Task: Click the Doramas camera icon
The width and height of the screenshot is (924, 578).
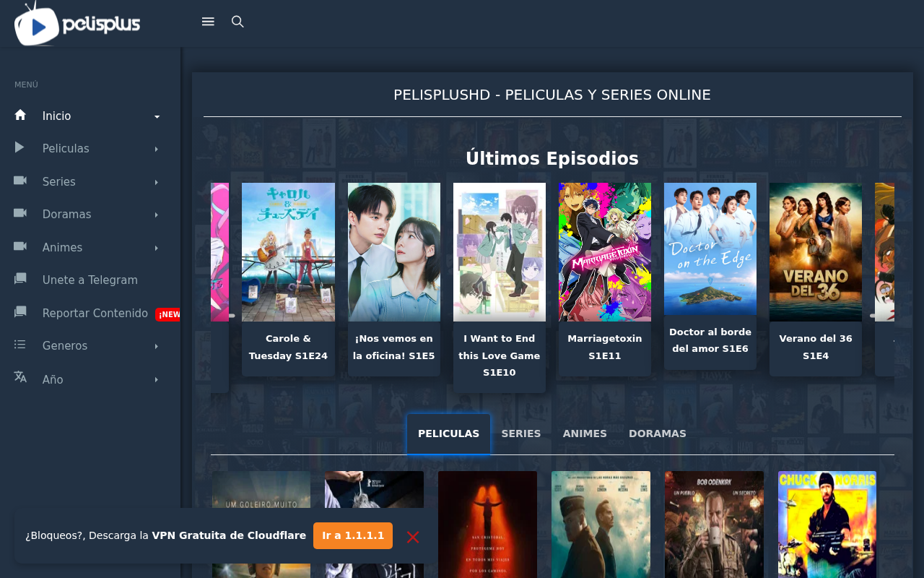Action: pos(20,213)
